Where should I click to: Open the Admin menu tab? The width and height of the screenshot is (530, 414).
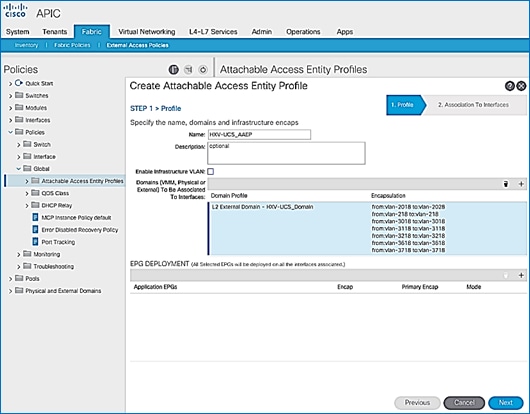pyautogui.click(x=262, y=32)
